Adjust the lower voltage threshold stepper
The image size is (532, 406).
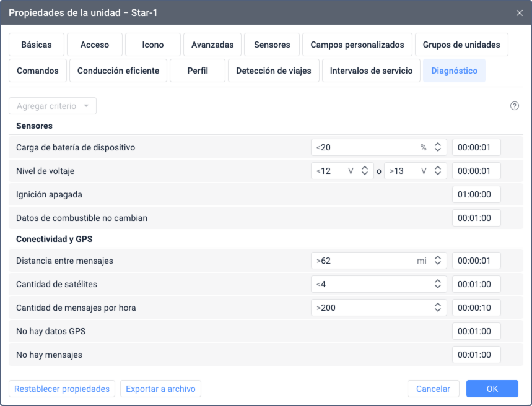[364, 171]
